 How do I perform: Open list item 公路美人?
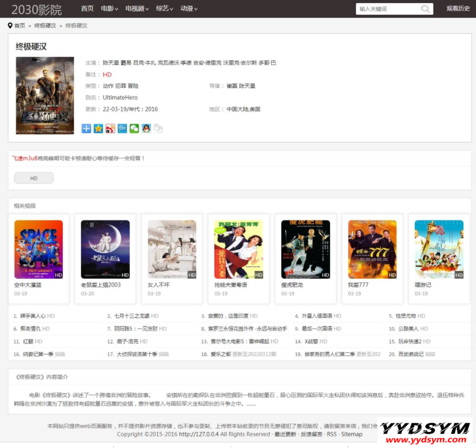(x=408, y=329)
